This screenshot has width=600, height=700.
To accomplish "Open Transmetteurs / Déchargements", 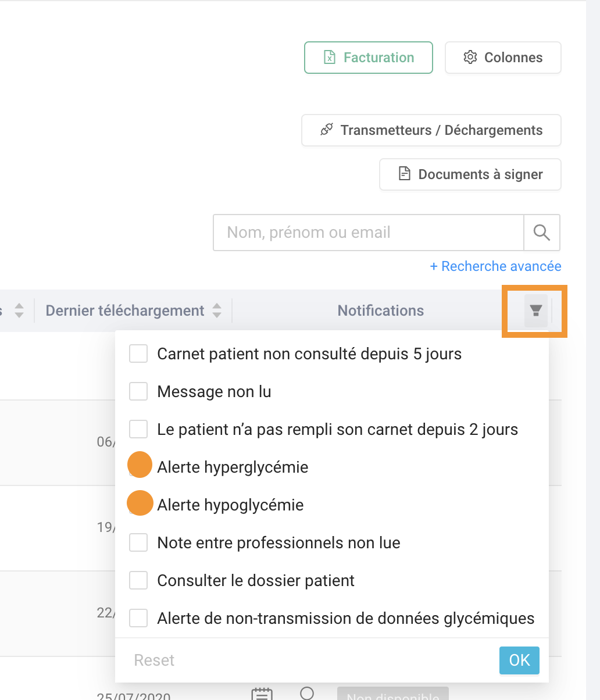I will click(x=431, y=130).
